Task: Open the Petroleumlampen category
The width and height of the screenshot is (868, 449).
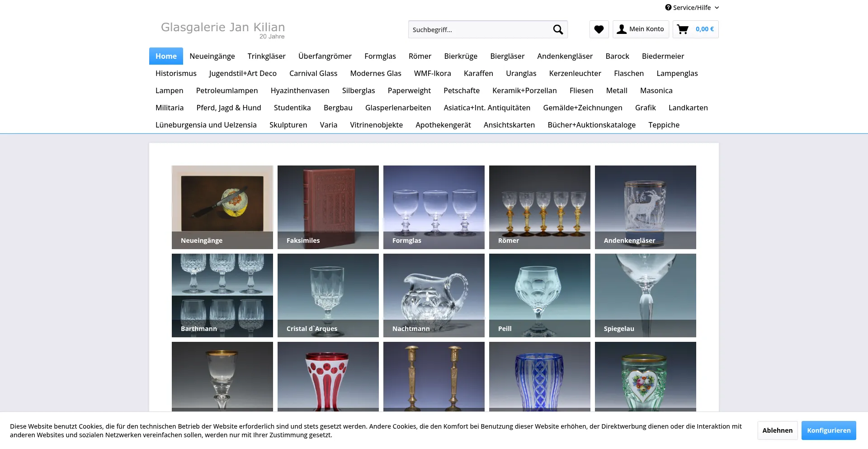Action: 227,90
